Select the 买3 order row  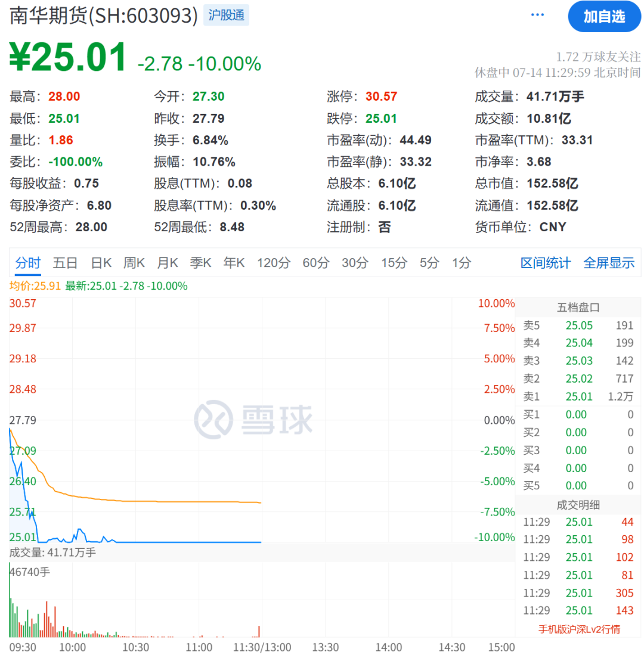[x=578, y=450]
